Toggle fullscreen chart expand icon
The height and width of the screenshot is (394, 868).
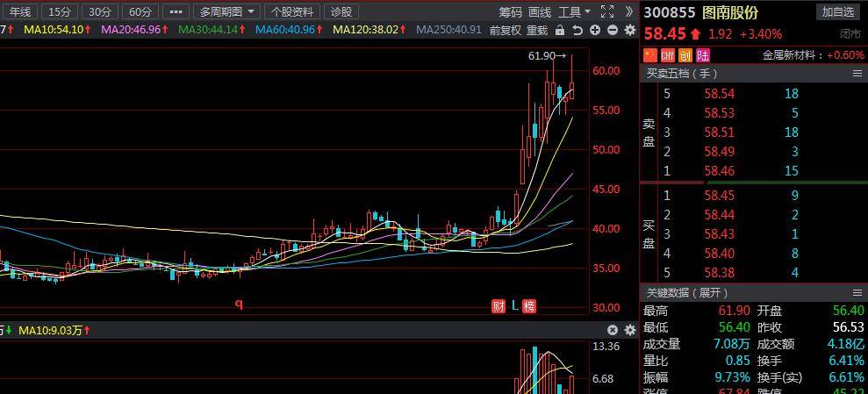[x=607, y=11]
